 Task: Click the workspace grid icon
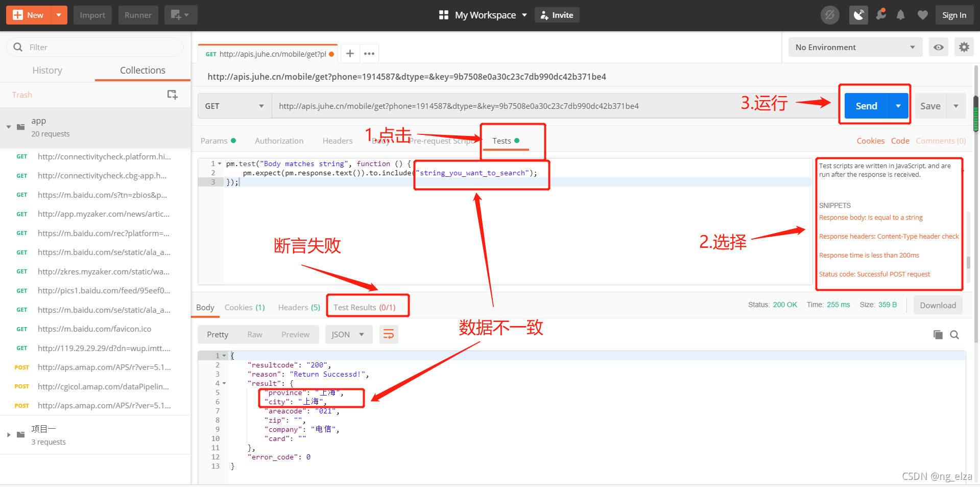(x=444, y=15)
